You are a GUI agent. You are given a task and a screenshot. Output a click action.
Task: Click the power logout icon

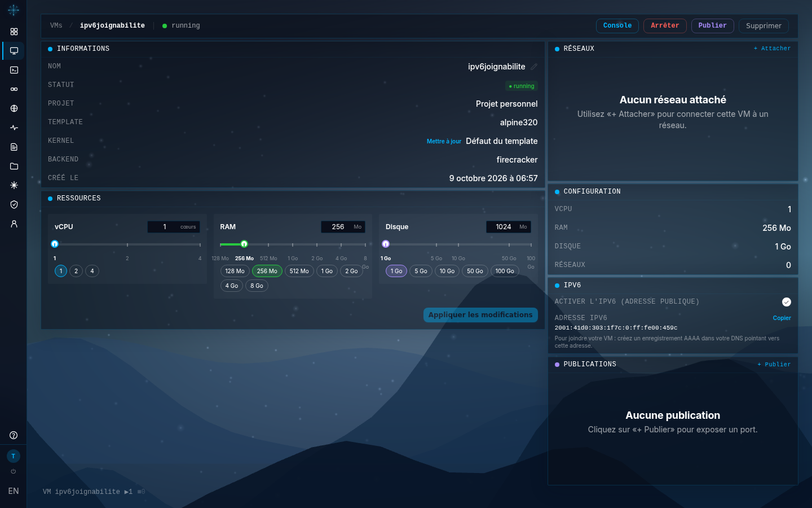14,471
